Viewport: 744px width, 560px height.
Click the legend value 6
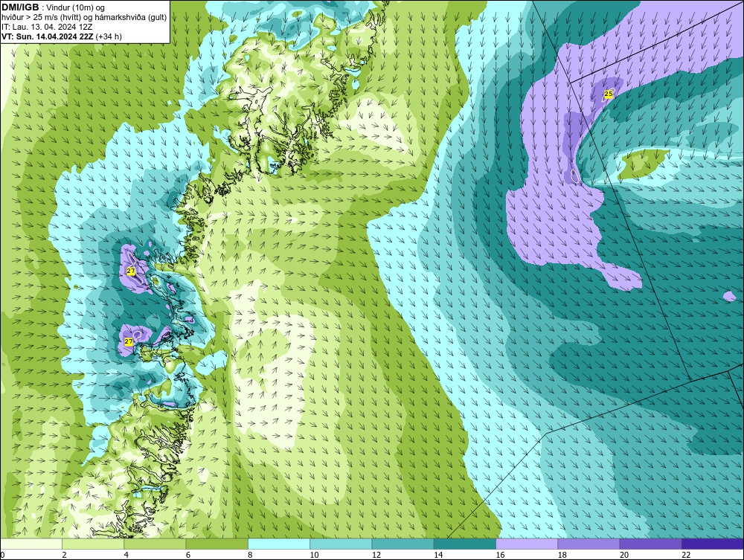[188, 555]
